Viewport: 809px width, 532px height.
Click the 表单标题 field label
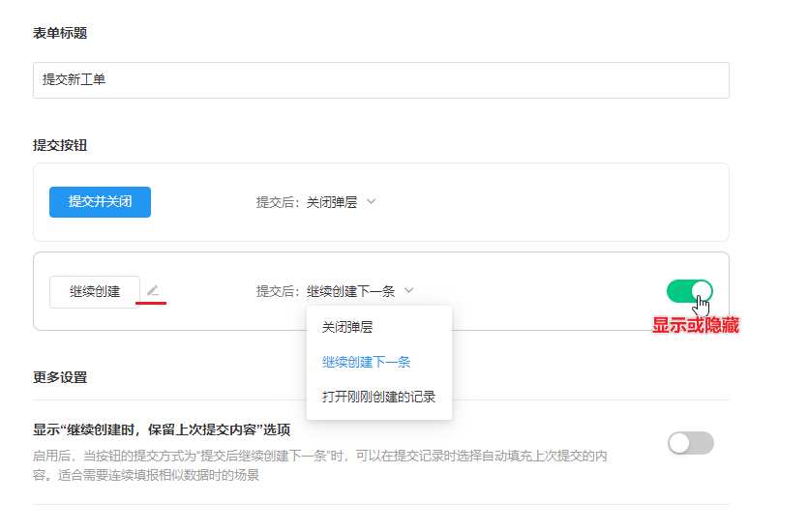(60, 33)
